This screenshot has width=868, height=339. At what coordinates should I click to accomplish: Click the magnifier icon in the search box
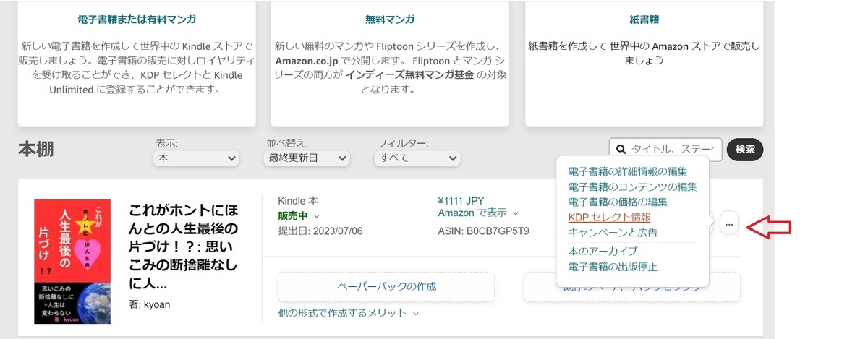point(621,150)
